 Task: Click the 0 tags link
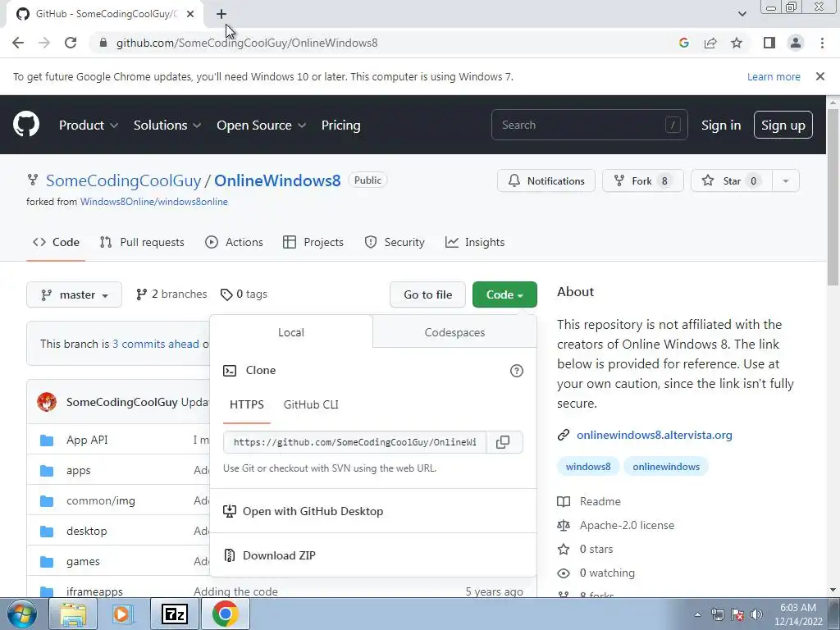point(244,294)
